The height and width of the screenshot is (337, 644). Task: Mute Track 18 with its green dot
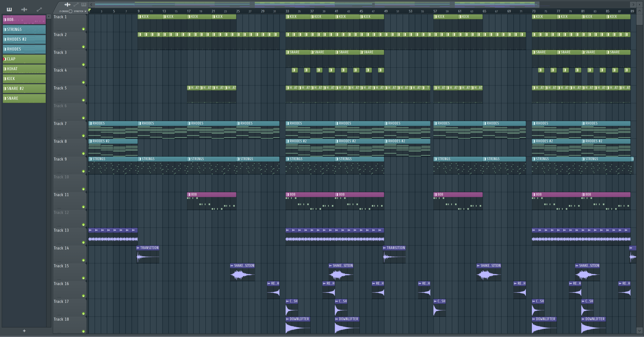click(x=84, y=331)
